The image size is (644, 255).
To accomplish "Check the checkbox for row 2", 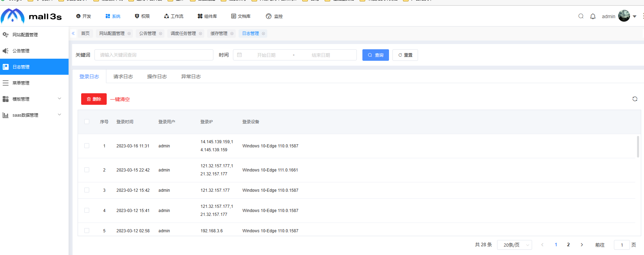I will [87, 170].
